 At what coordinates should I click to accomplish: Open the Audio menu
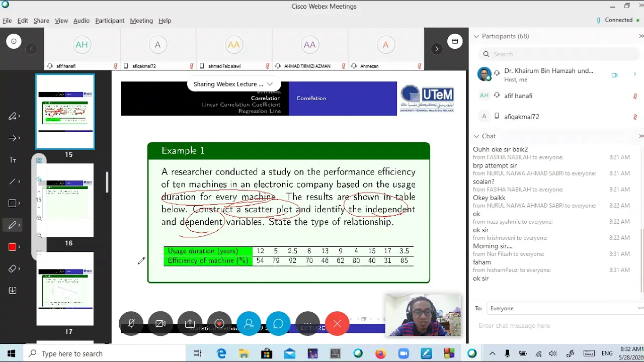click(x=82, y=21)
